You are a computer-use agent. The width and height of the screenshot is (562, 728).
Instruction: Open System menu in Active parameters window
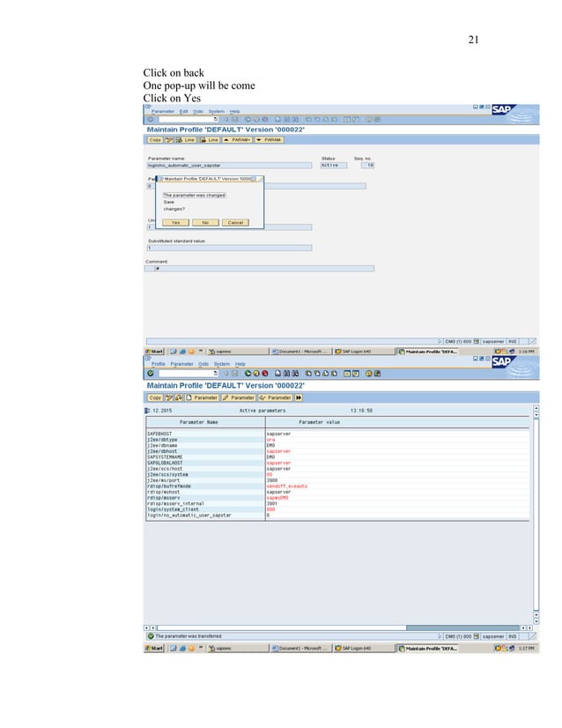click(x=222, y=364)
